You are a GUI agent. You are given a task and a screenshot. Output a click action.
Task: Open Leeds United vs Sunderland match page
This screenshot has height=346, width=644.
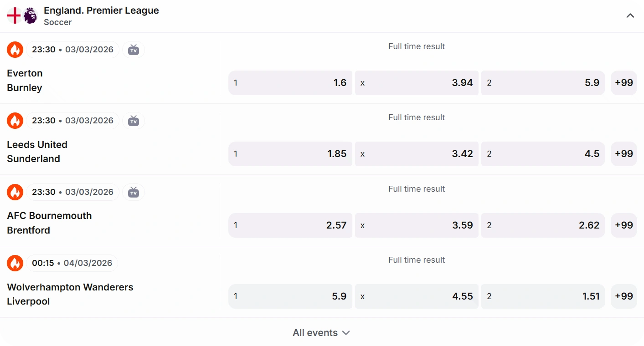click(37, 152)
